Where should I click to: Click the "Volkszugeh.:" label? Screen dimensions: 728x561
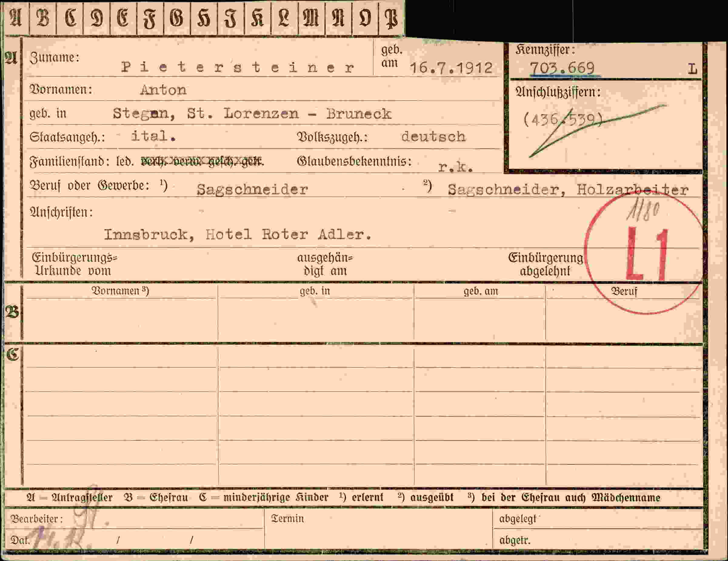pyautogui.click(x=332, y=137)
